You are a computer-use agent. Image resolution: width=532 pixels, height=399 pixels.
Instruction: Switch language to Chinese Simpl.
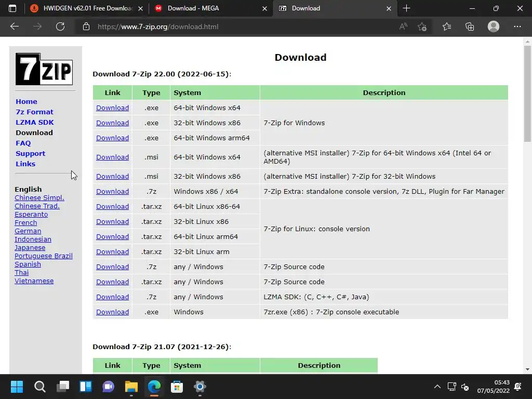pyautogui.click(x=39, y=198)
